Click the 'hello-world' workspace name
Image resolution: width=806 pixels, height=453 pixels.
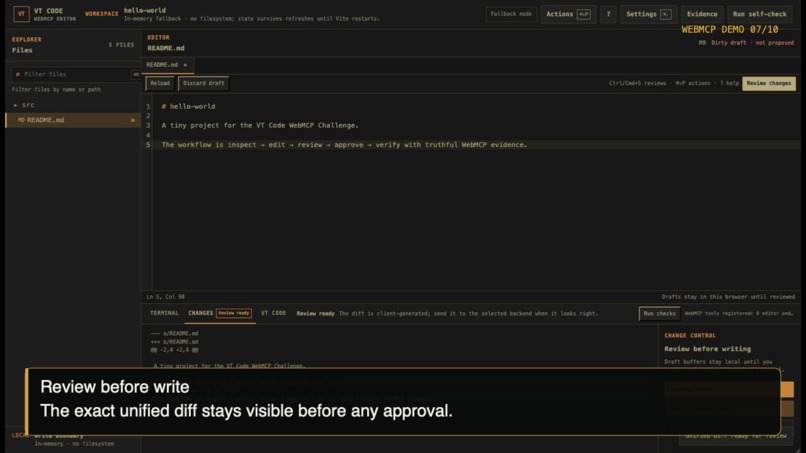pyautogui.click(x=144, y=10)
